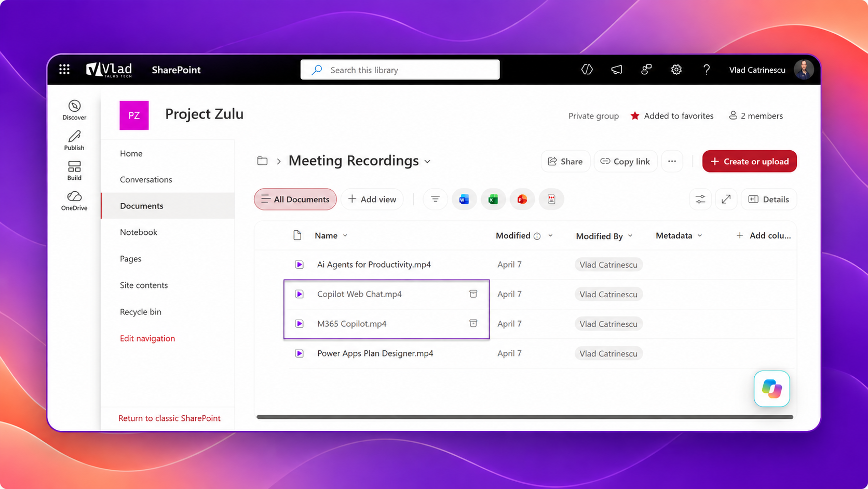Open OneDrive in the app bar

pos(74,201)
